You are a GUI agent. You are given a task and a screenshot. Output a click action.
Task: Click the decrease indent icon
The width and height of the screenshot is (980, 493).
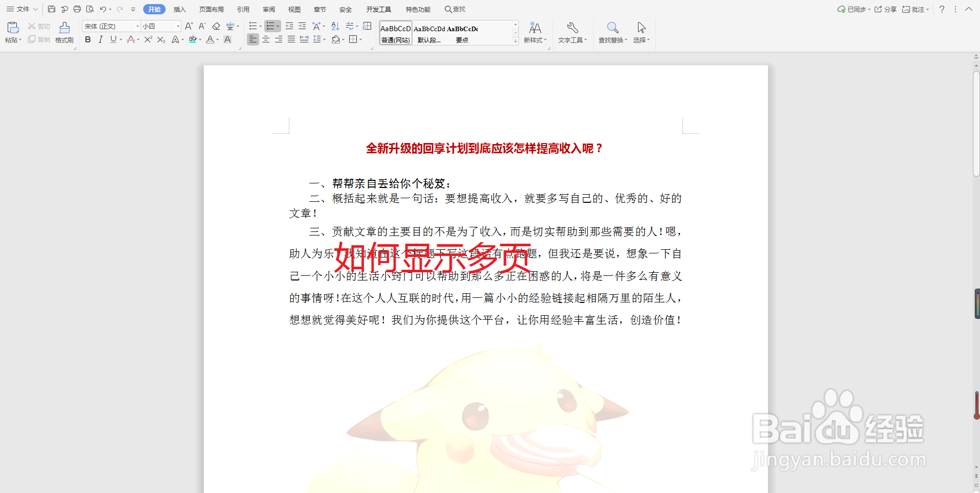289,26
